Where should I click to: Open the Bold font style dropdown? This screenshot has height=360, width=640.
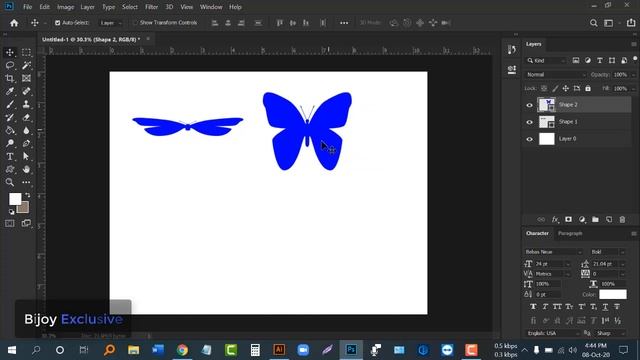coord(608,252)
